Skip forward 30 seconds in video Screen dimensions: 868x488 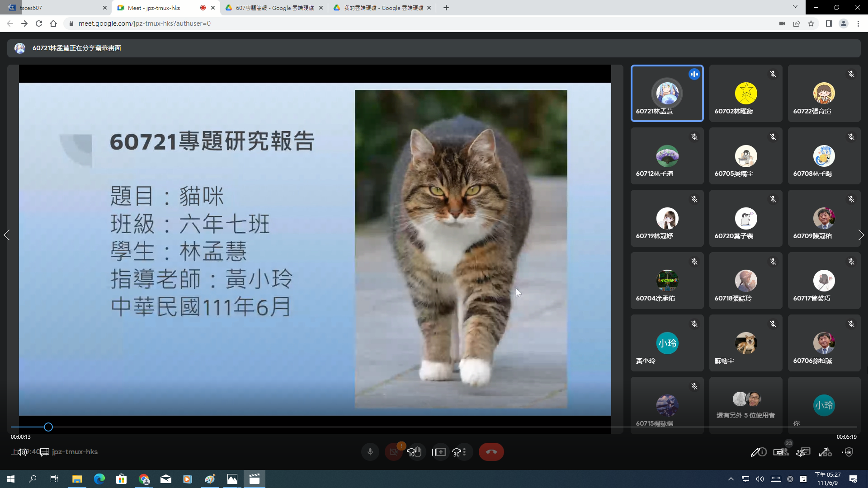(x=457, y=452)
